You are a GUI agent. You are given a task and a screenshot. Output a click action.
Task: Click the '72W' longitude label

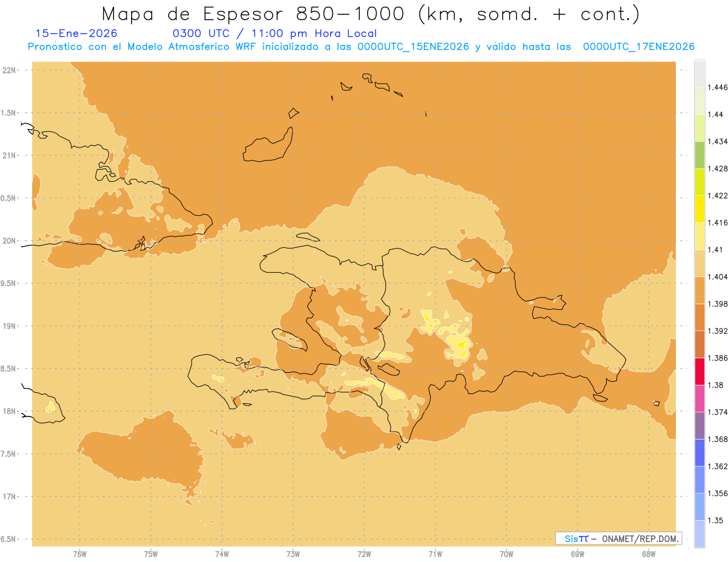click(364, 554)
